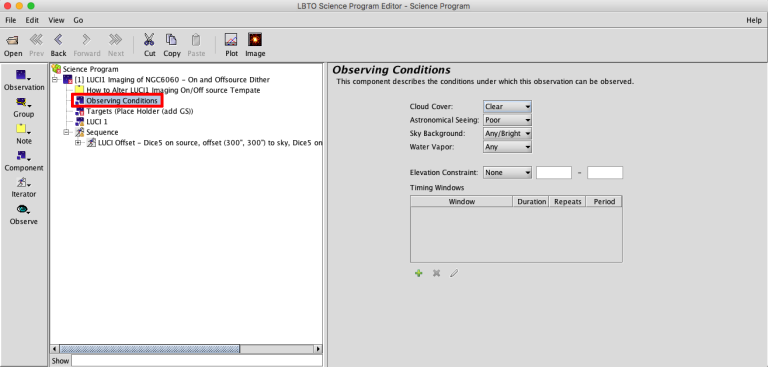Collapse the Sequence tree node
768x367 pixels.
pos(66,132)
